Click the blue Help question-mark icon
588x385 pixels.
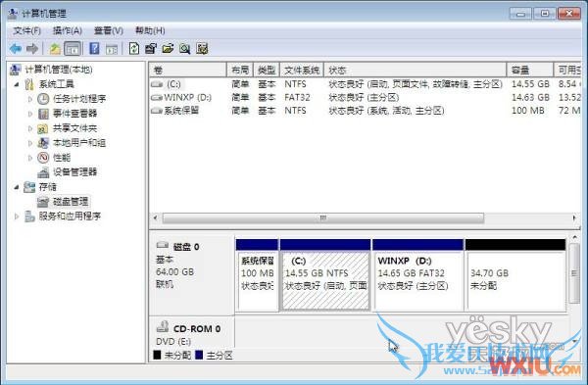click(x=94, y=49)
